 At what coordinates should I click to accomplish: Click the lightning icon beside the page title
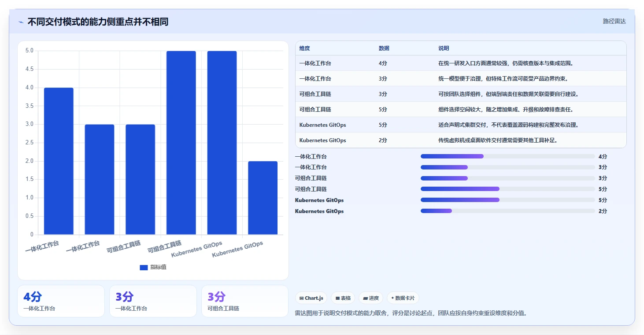click(x=21, y=22)
